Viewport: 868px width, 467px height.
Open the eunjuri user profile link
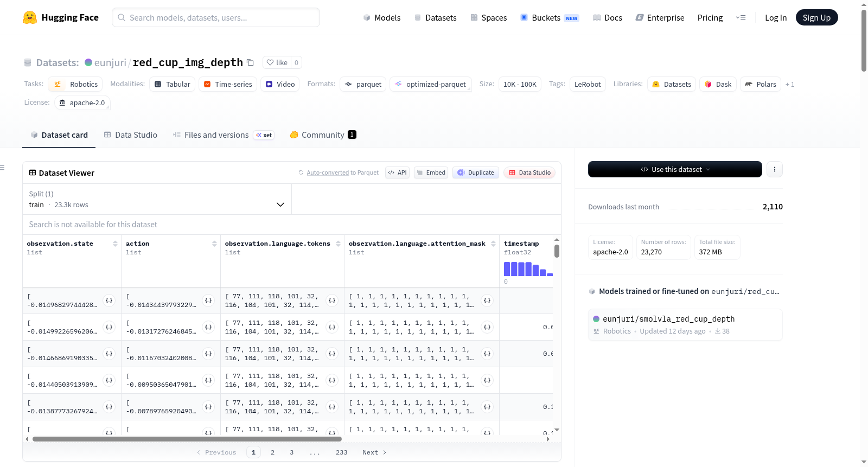point(110,62)
